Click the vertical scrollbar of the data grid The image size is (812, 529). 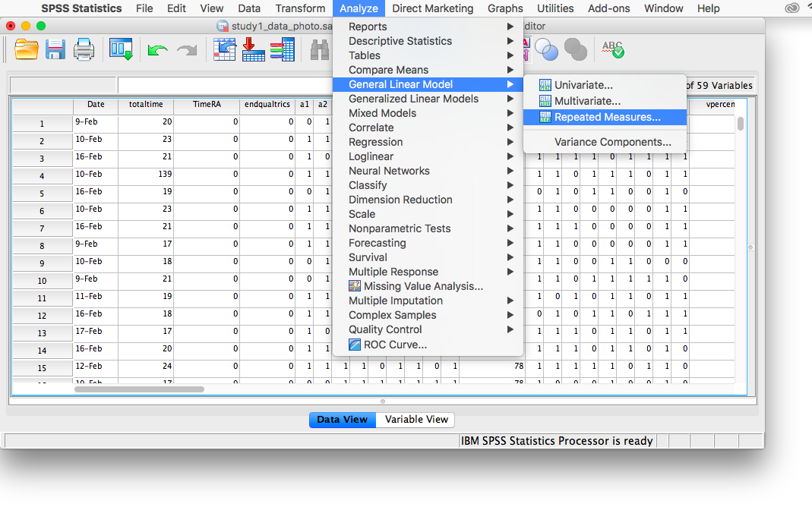[x=741, y=124]
